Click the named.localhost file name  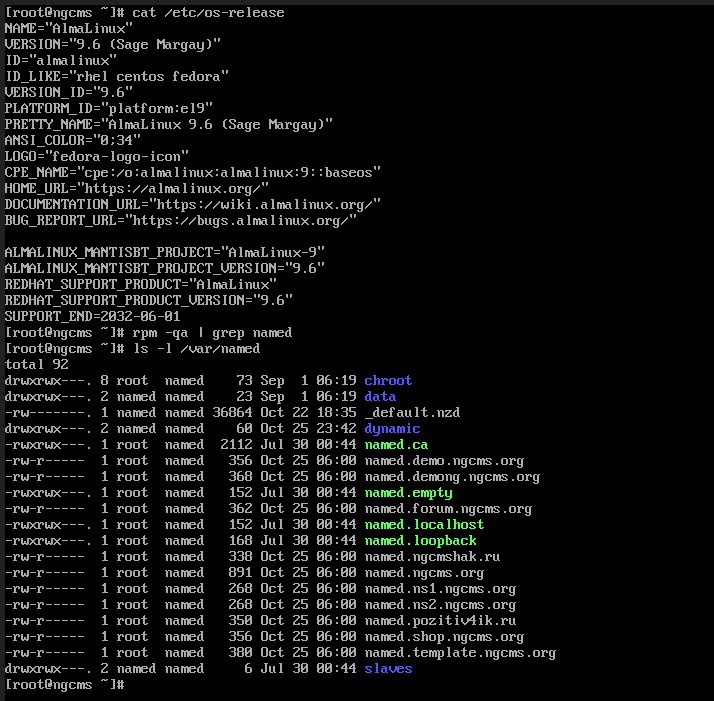click(424, 524)
